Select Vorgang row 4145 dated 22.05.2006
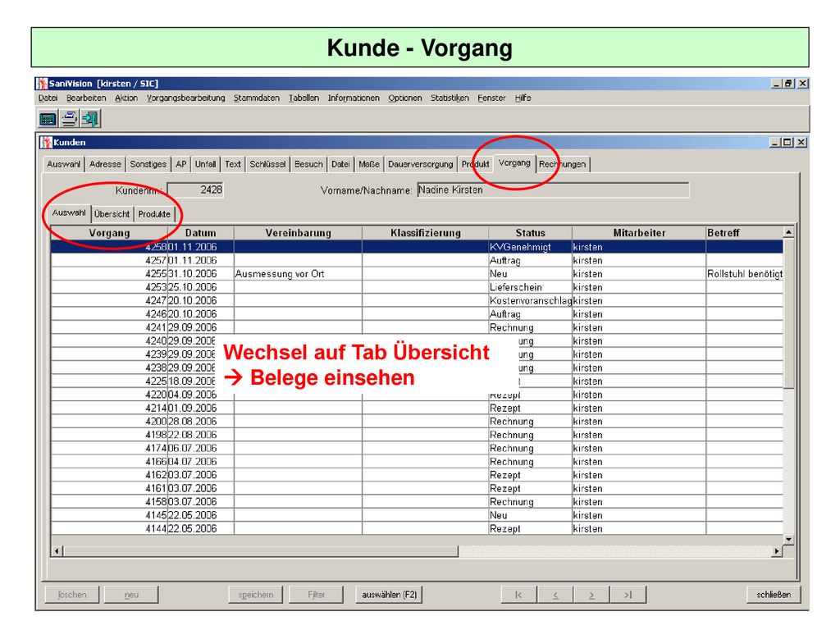The height and width of the screenshot is (630, 840). pyautogui.click(x=417, y=515)
